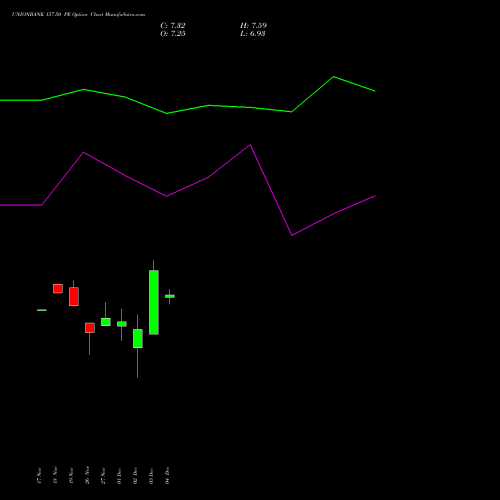Select the tall green candlestick for 03 Dec
This screenshot has width=500, height=500.
click(154, 302)
